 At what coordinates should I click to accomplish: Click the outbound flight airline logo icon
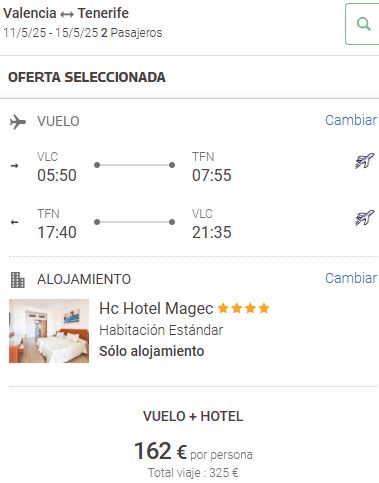365,161
